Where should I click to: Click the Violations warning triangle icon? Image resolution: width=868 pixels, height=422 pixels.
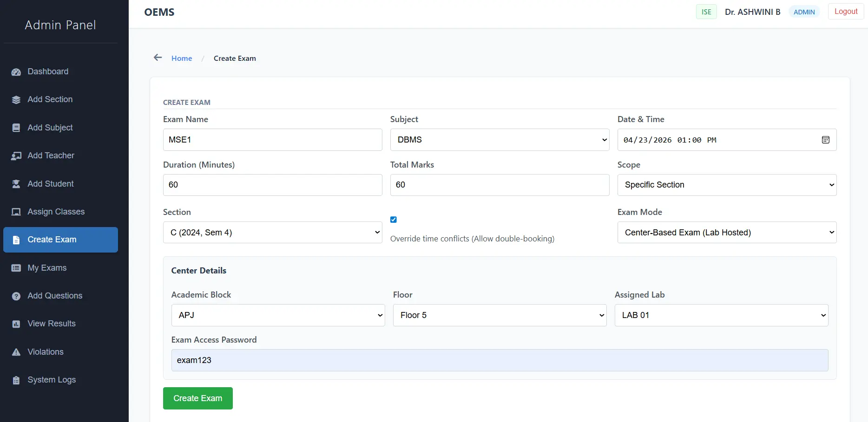click(16, 352)
